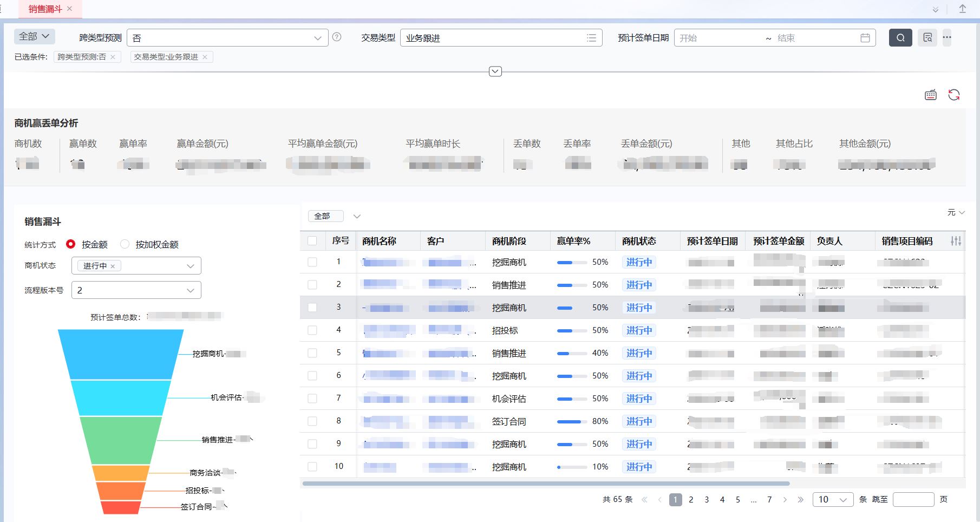Click the dark search magnifier button
Image resolution: width=980 pixels, height=522 pixels.
(900, 38)
